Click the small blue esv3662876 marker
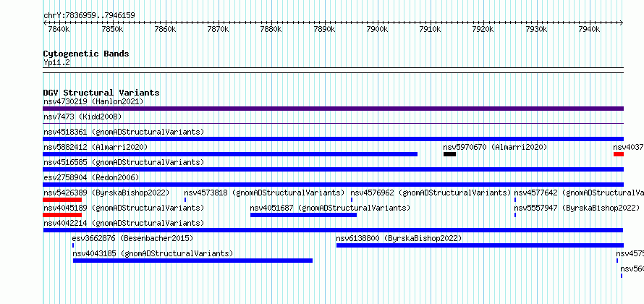The image size is (644, 304). 73,245
